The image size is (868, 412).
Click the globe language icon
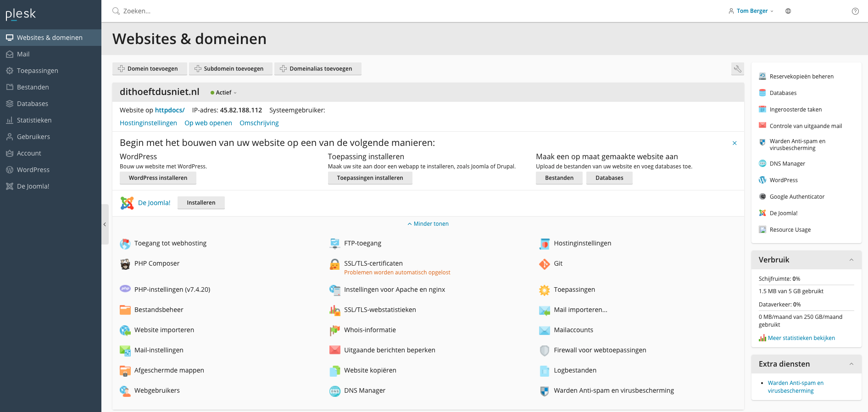[788, 11]
